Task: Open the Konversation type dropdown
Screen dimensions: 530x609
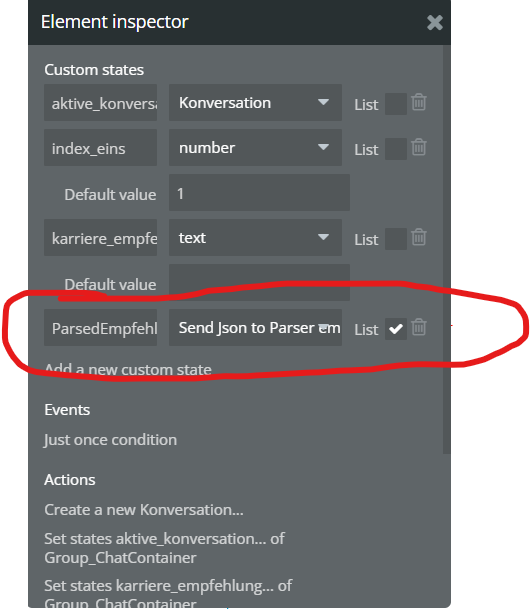Action: point(255,103)
